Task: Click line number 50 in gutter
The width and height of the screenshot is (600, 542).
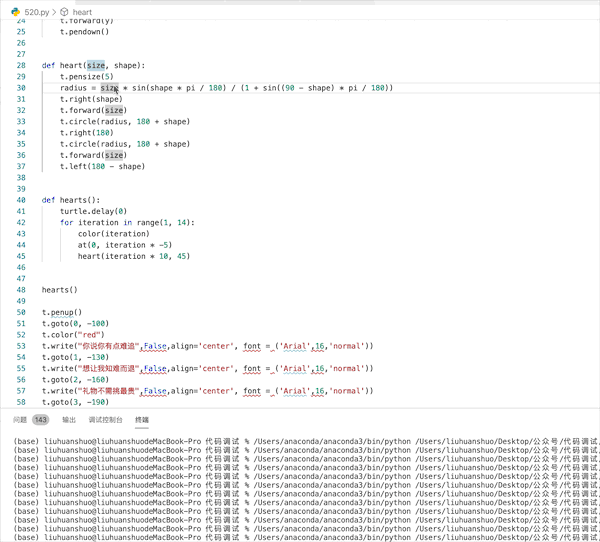Action: tap(21, 312)
